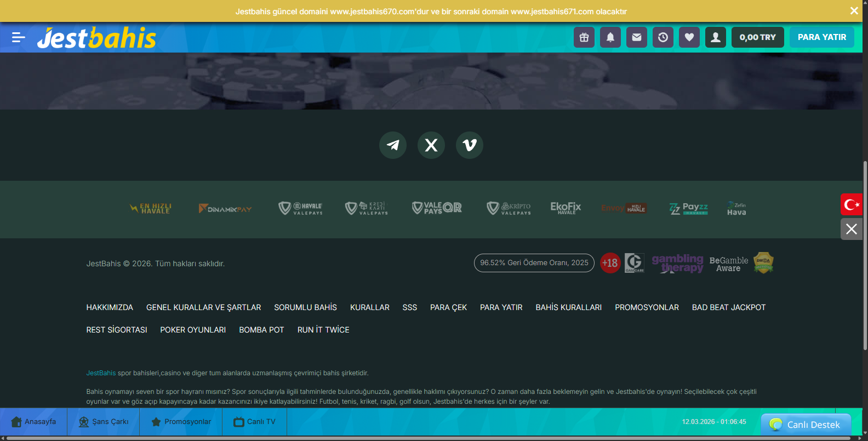Go to Anasayfa in bottom bar
Screen dimensions: 868x441
(33, 422)
